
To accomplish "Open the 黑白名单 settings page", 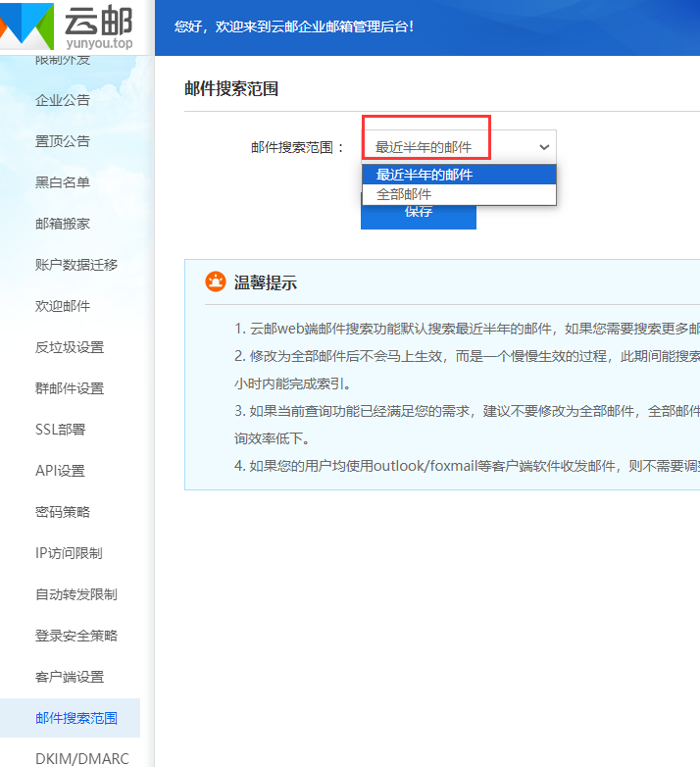I will coord(63,182).
